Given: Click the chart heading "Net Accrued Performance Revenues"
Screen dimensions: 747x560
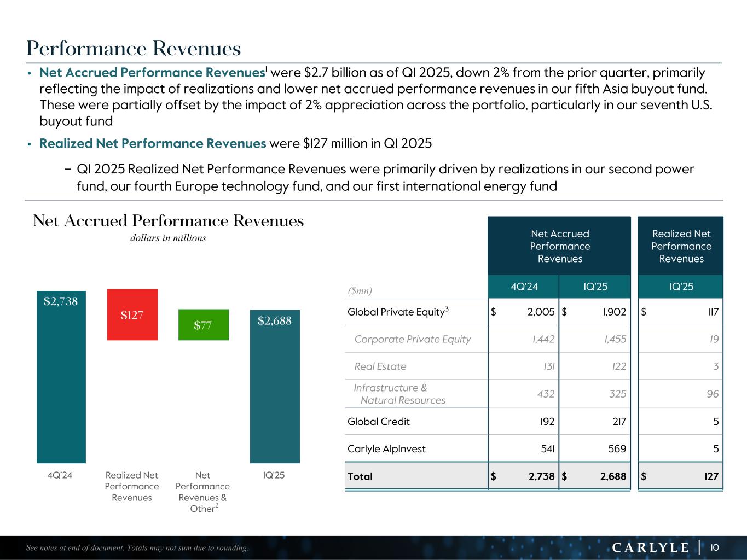Looking at the screenshot, I should click(x=168, y=221).
